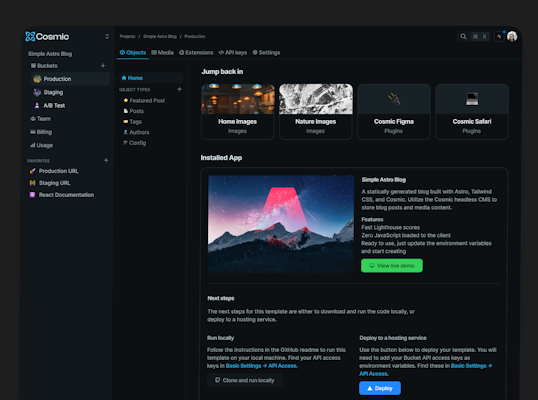Switch to the Objects tab

click(x=133, y=52)
